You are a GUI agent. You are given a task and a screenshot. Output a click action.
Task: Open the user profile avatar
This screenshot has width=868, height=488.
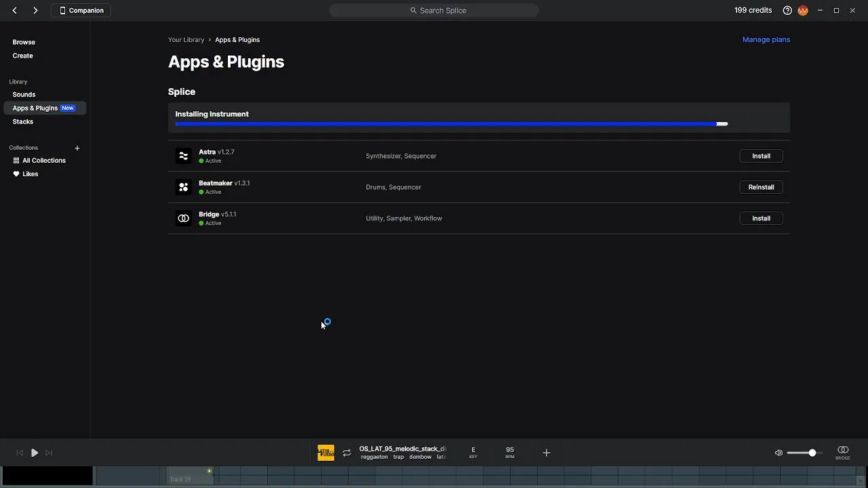tap(803, 10)
